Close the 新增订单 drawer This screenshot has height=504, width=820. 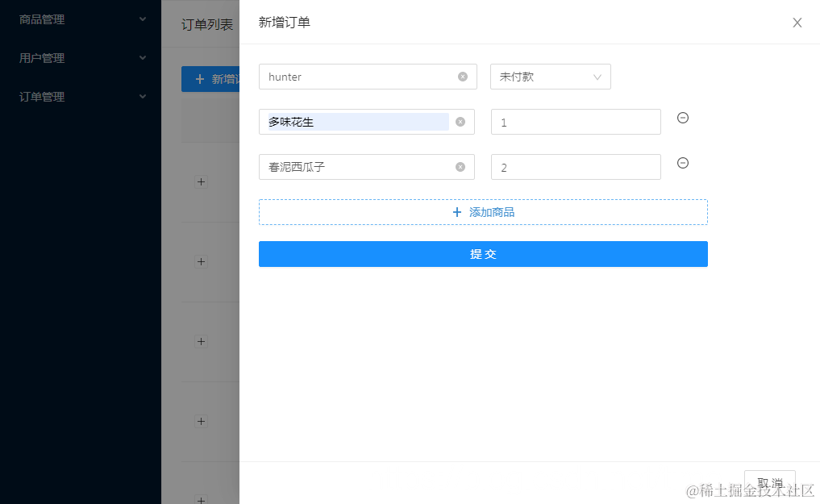coord(797,23)
